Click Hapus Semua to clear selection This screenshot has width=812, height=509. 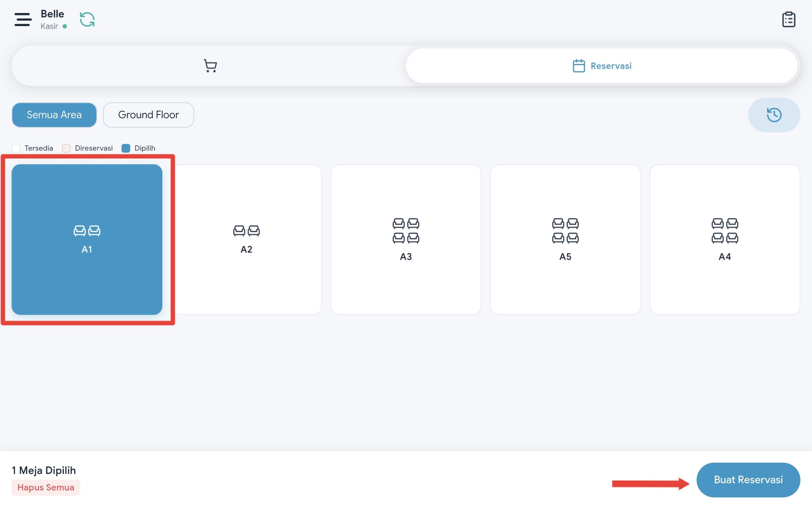pyautogui.click(x=46, y=487)
